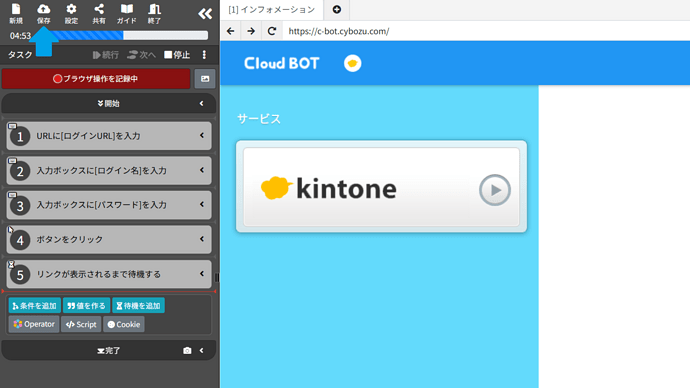Select step 3 入力ボックスに[パスワード]を入力
Viewport: 690px width, 388px height.
tap(109, 205)
